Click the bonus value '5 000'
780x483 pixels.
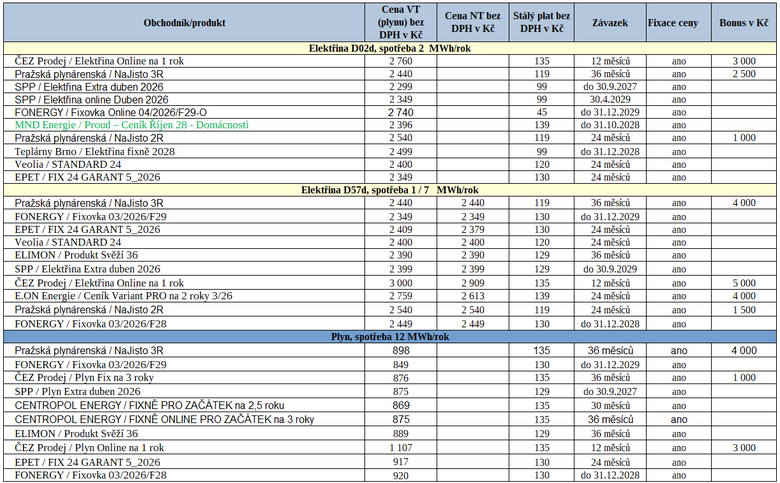tap(744, 283)
